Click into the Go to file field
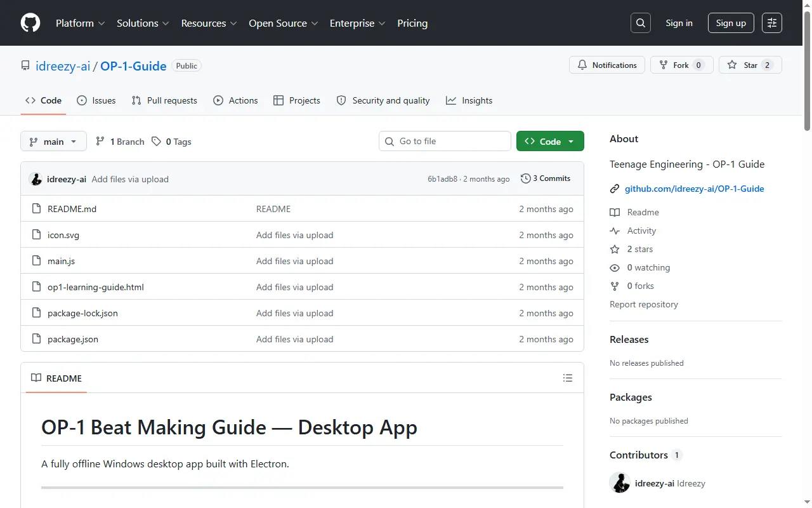The image size is (812, 508). point(445,141)
